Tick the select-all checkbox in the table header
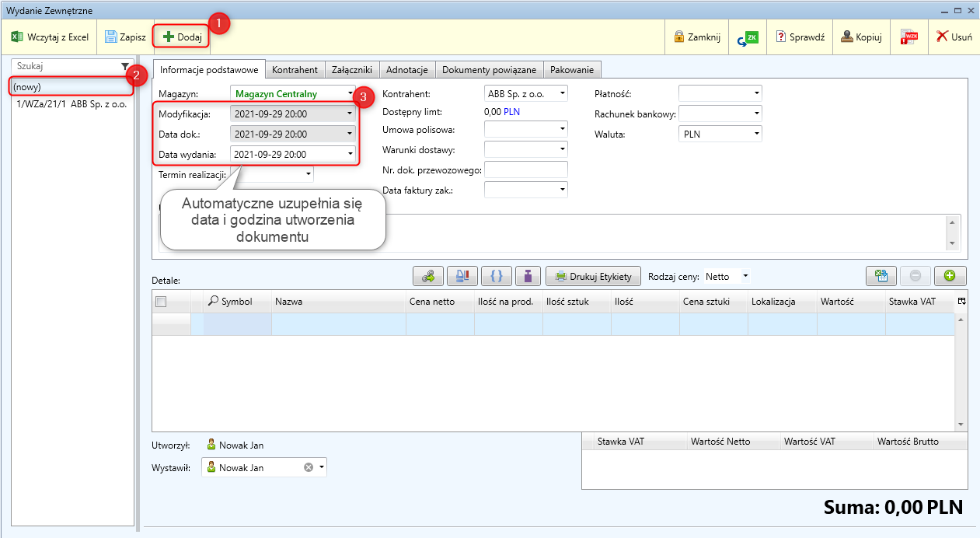 click(x=161, y=302)
